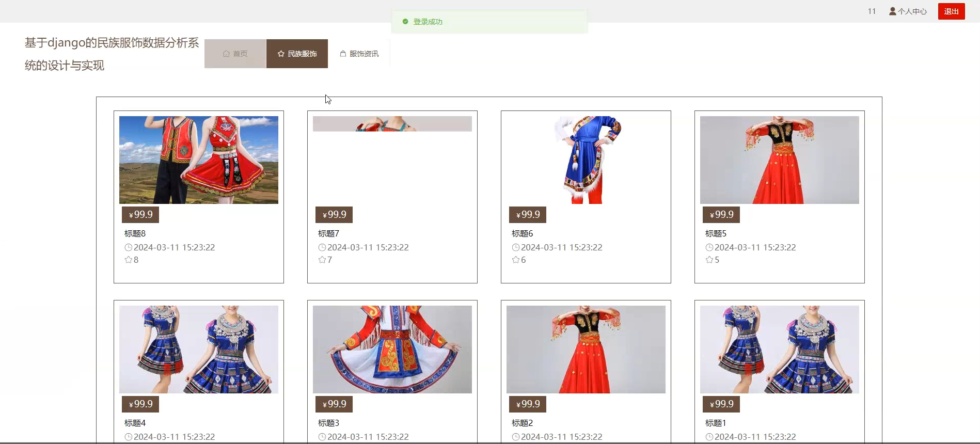980x444 pixels.
Task: Open the 服饰资讯 tab
Action: click(359, 54)
